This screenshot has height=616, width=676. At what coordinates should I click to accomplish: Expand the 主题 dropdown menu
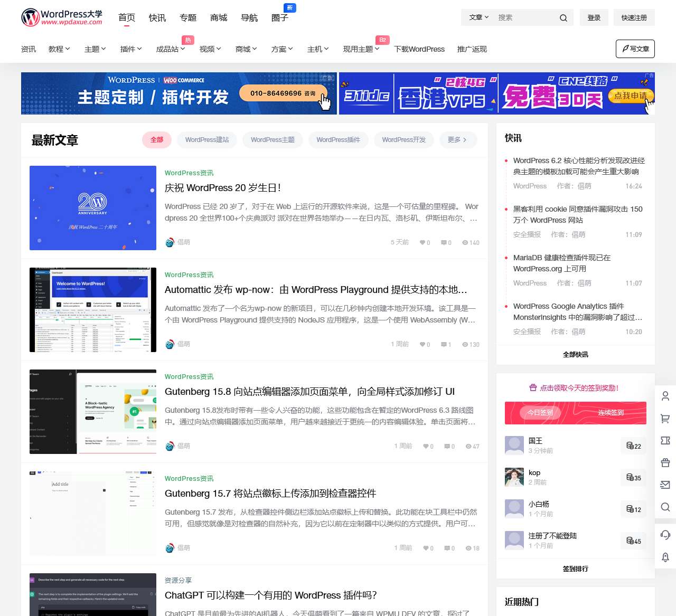click(x=95, y=49)
